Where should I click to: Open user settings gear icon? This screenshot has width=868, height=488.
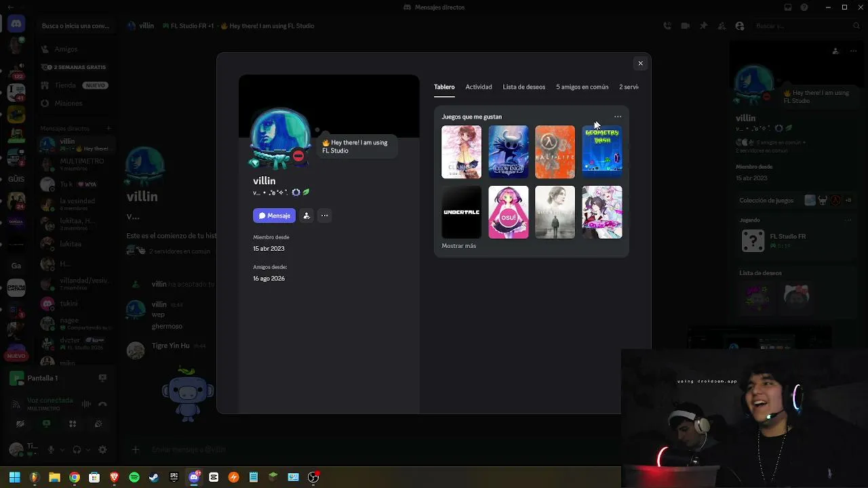(102, 449)
